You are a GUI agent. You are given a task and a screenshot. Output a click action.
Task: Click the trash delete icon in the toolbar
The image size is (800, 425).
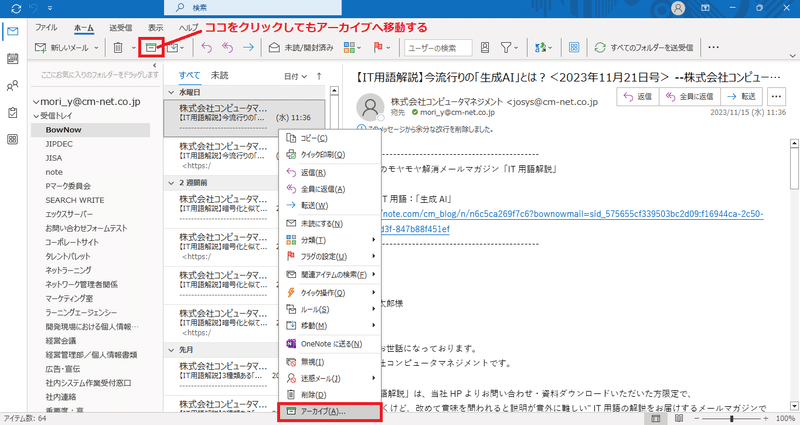coord(118,47)
